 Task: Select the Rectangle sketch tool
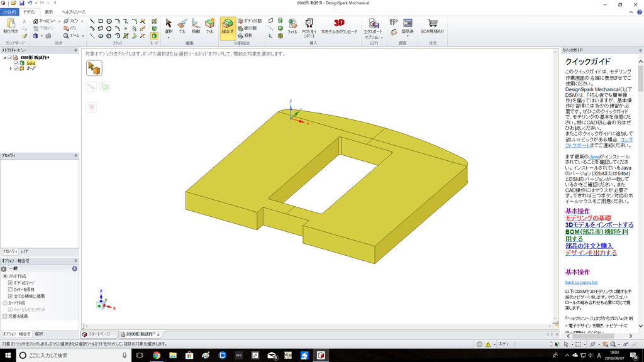click(x=100, y=21)
